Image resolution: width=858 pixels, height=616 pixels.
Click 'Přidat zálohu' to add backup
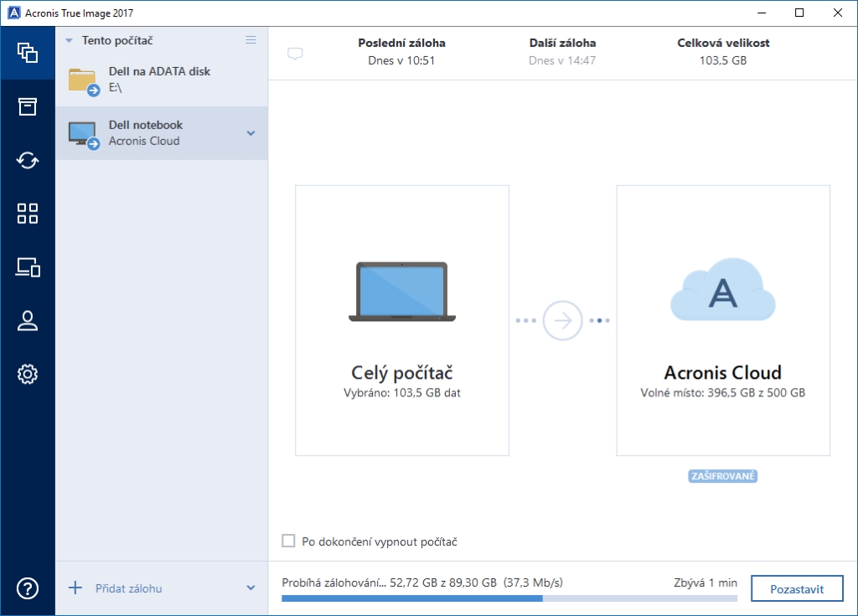(127, 588)
